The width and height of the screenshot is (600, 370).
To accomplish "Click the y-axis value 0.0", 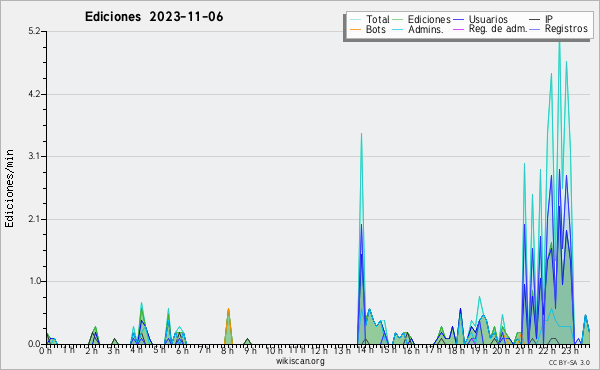I will coord(34,344).
